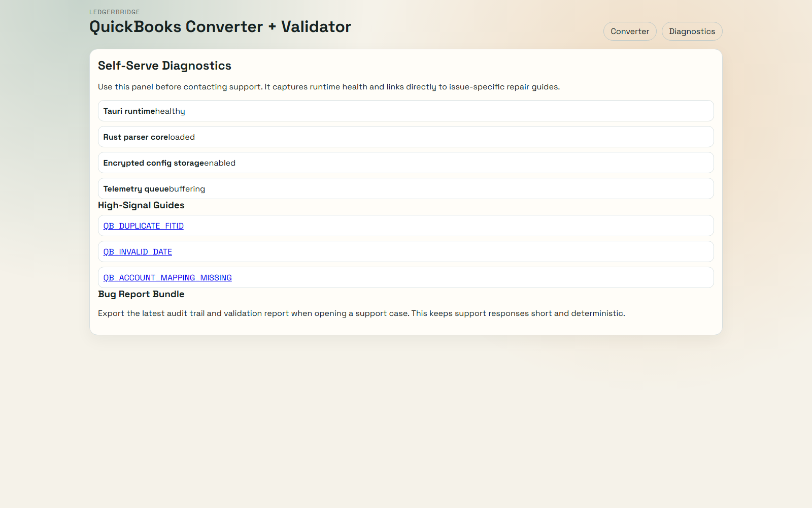Click the Encrypted config storage label
Viewport: 812px width, 508px height.
pyautogui.click(x=153, y=163)
